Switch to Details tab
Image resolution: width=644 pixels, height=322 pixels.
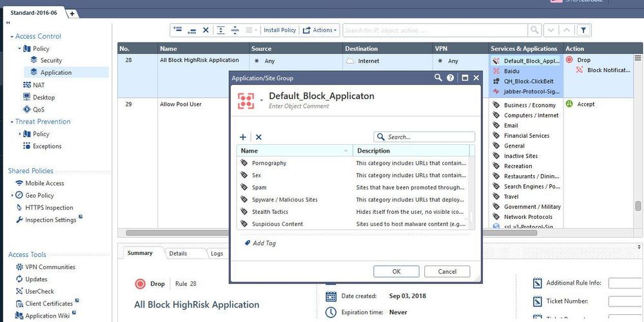click(179, 254)
